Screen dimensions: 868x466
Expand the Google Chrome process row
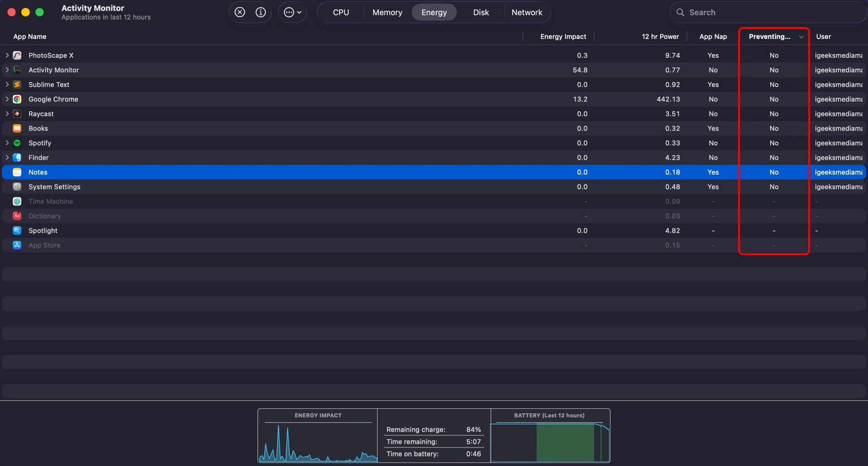(x=7, y=99)
